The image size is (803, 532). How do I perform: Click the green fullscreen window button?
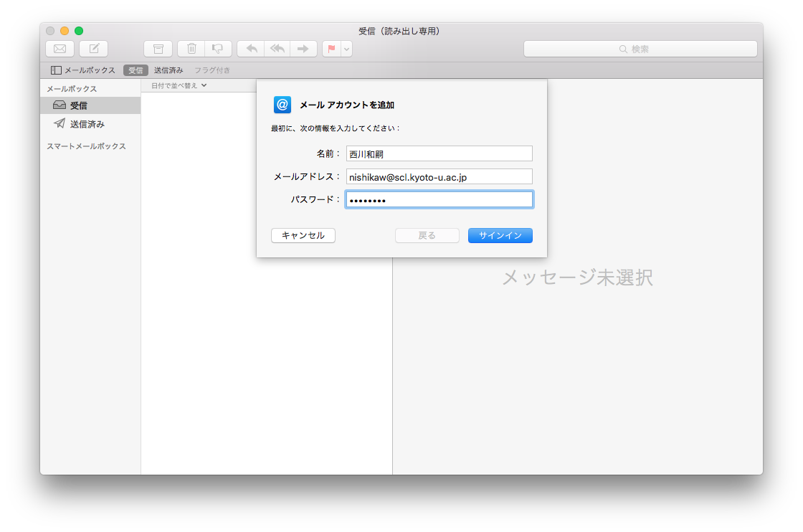pos(79,31)
